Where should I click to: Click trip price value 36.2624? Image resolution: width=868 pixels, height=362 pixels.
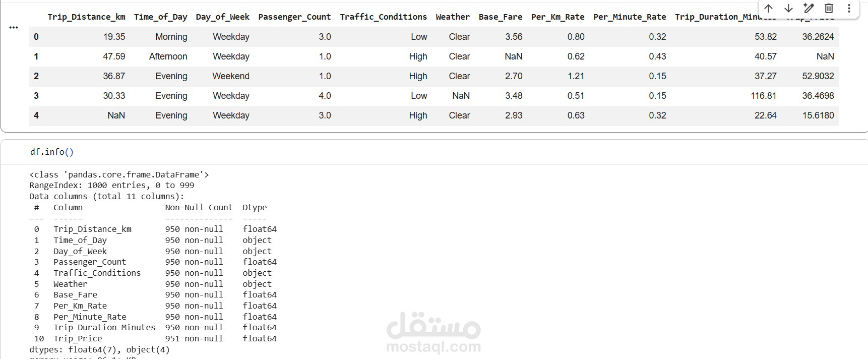(x=818, y=37)
